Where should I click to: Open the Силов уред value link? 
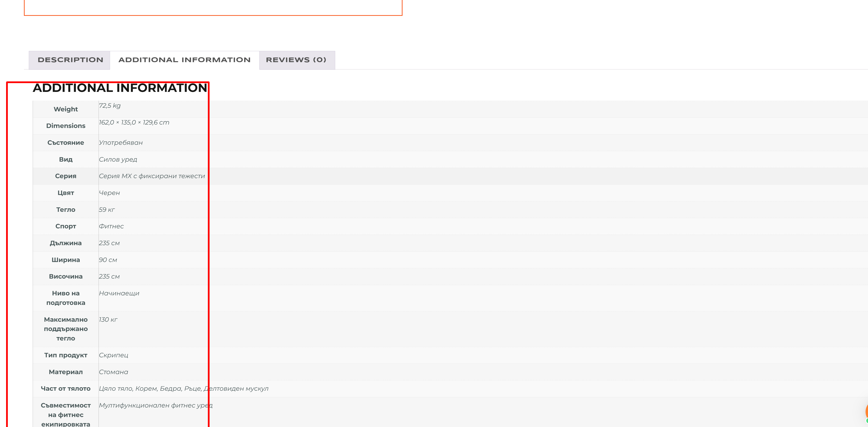118,159
